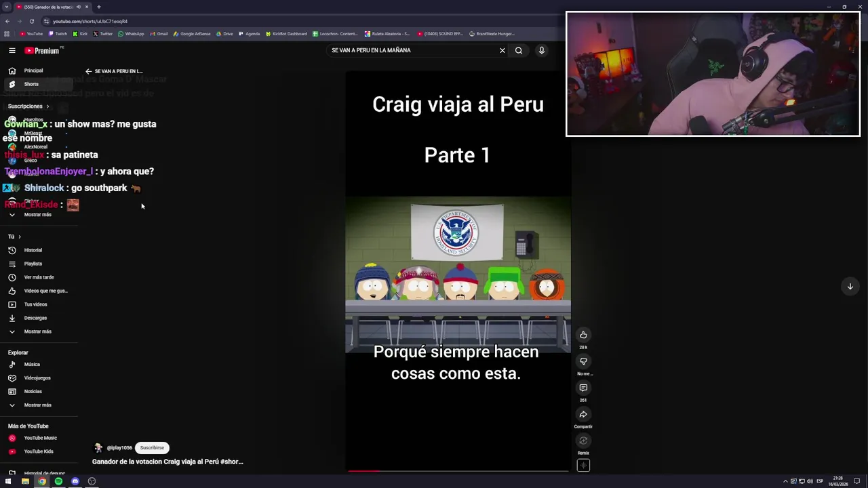The width and height of the screenshot is (868, 488).
Task: Open the Ruleta Aleatoria bookmark
Action: pos(387,34)
